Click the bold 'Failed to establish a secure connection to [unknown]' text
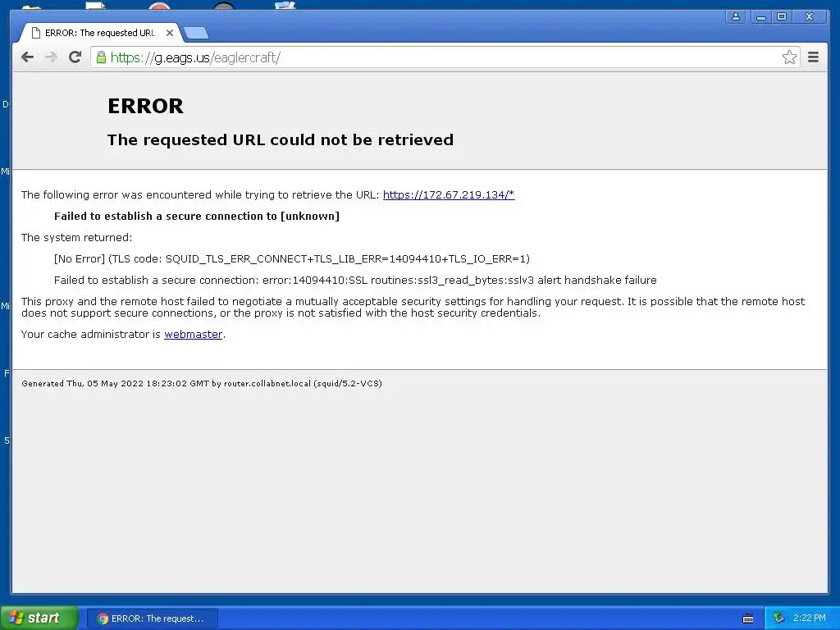The width and height of the screenshot is (840, 630). pyautogui.click(x=197, y=217)
